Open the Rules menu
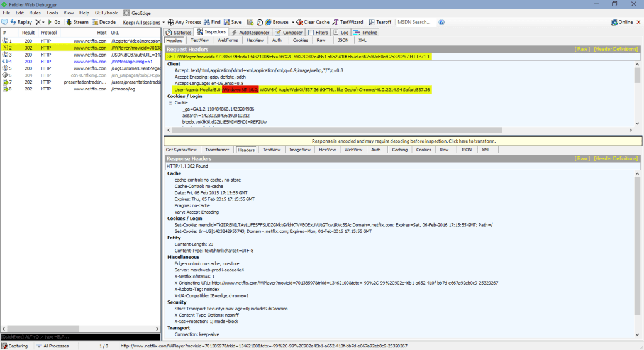 35,13
